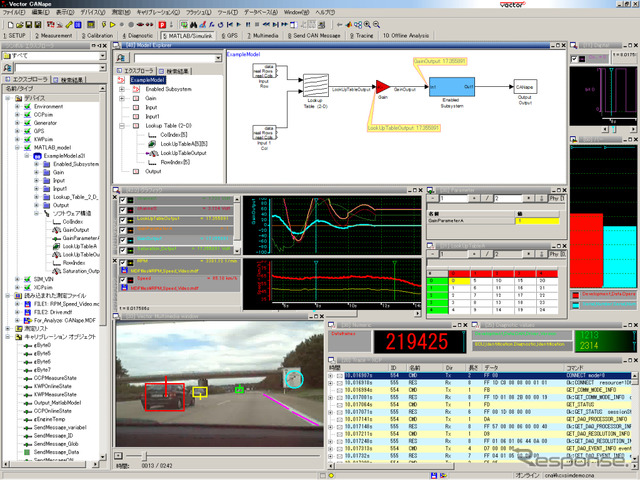The image size is (640, 480).
Task: Expand FILE2: Drive.mdf measurement file node
Action: (17, 312)
